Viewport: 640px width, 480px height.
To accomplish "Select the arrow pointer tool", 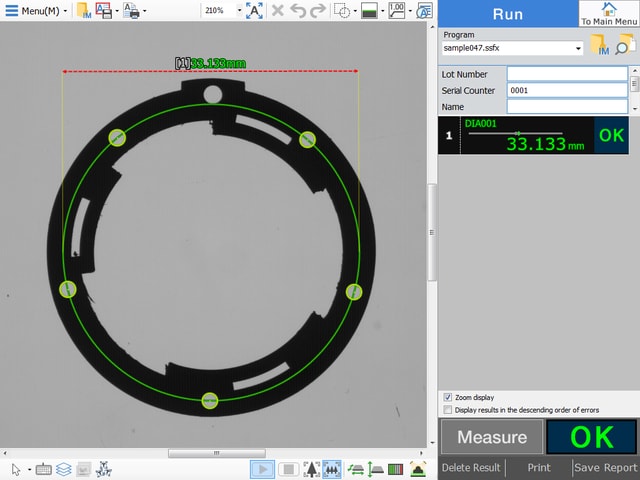I will tap(16, 469).
